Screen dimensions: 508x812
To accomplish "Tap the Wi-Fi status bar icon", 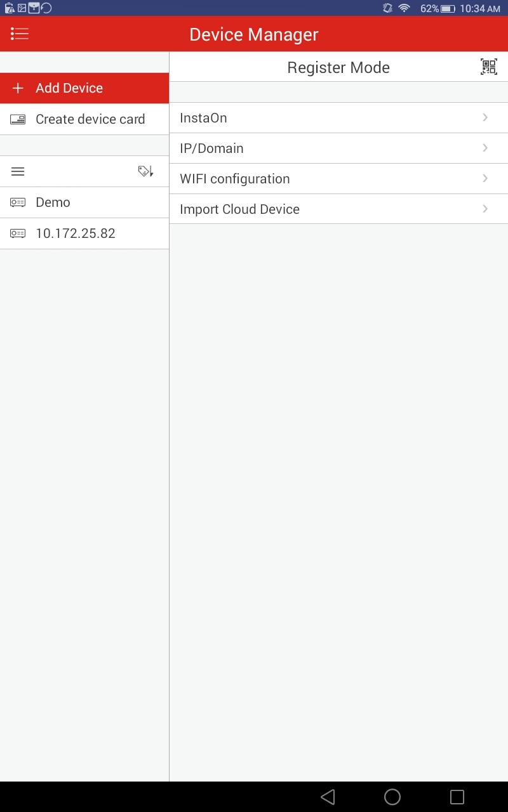I will (x=404, y=8).
